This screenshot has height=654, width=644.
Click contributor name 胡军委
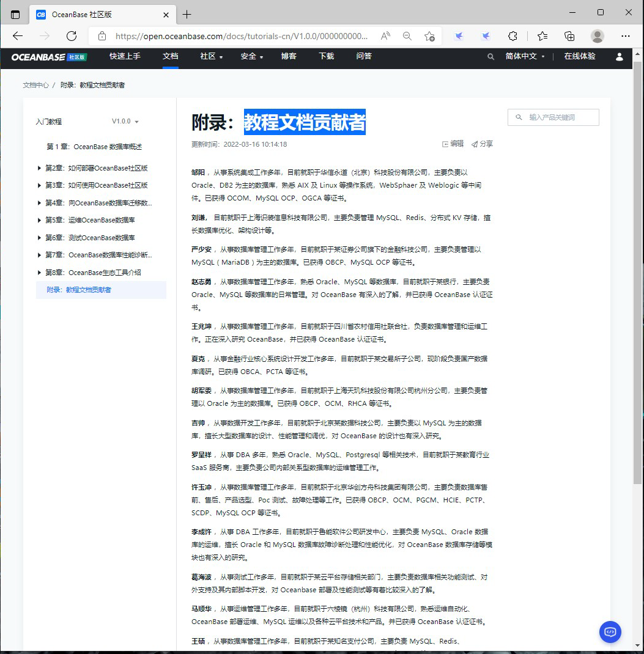point(202,391)
